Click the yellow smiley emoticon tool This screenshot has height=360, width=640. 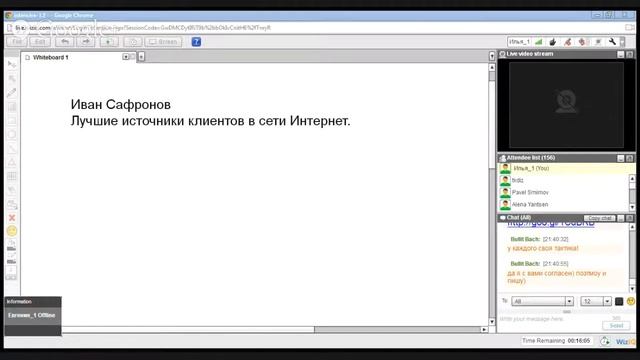click(12, 231)
